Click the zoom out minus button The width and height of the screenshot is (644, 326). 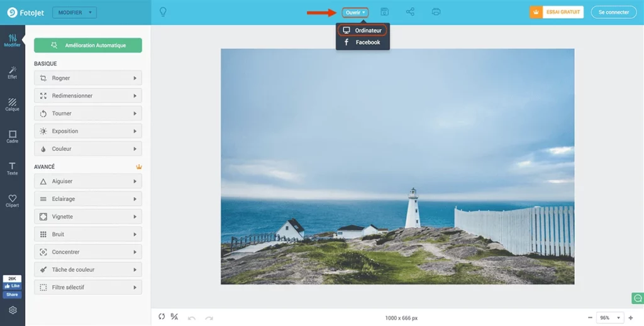click(589, 318)
